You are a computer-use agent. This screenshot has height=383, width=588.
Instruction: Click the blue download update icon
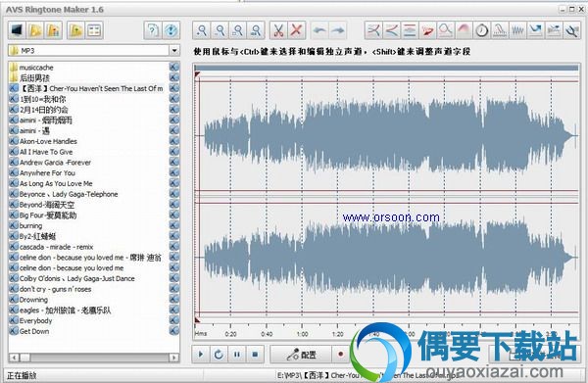coord(171,30)
